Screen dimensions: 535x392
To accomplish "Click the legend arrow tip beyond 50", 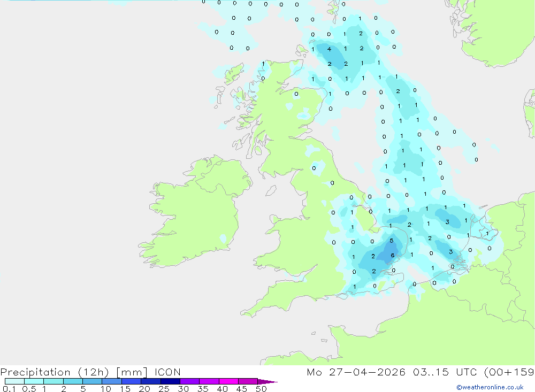I will tap(268, 381).
